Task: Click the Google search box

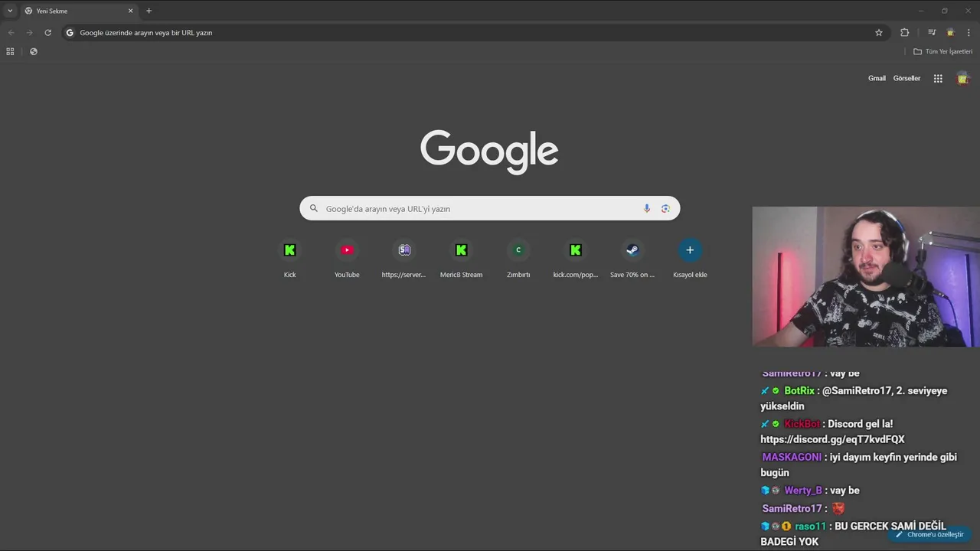Action: pos(490,208)
